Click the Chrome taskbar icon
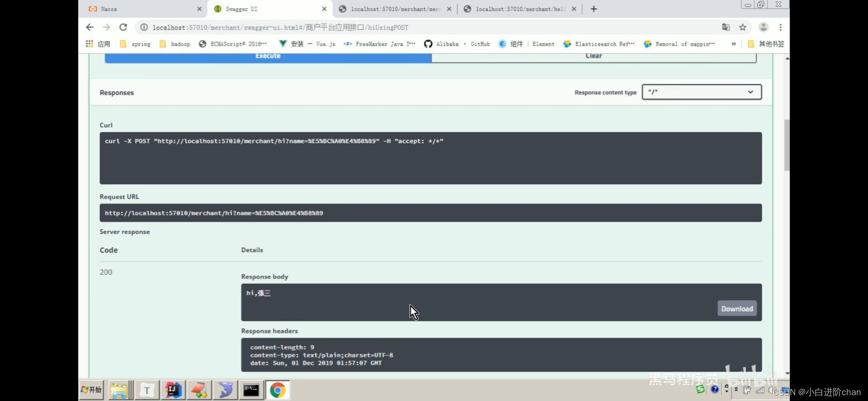 (278, 390)
